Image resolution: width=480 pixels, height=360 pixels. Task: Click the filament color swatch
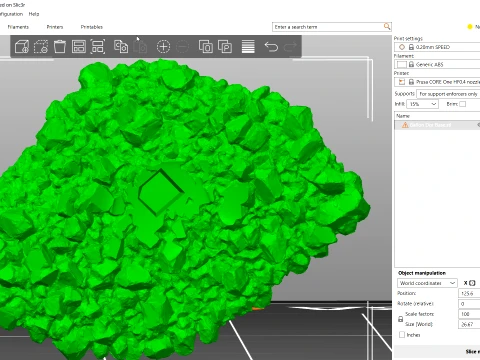pos(402,64)
